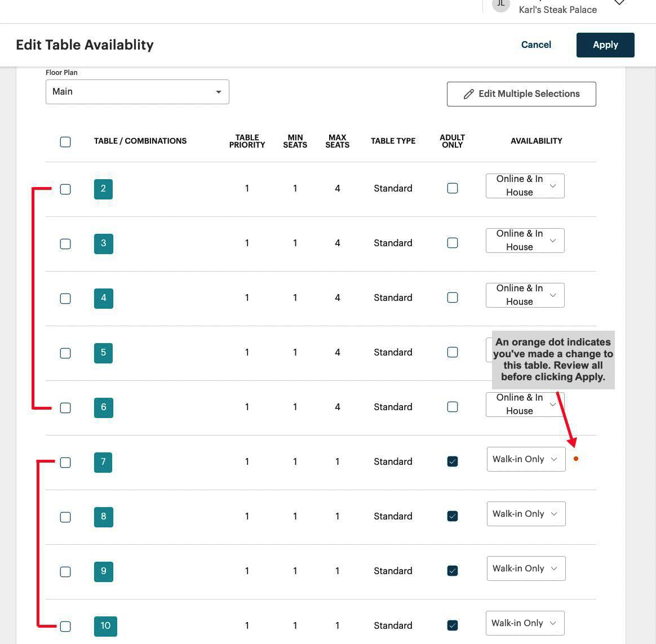Toggle the select-all tables checkbox in header
This screenshot has height=644, width=656.
[x=65, y=142]
